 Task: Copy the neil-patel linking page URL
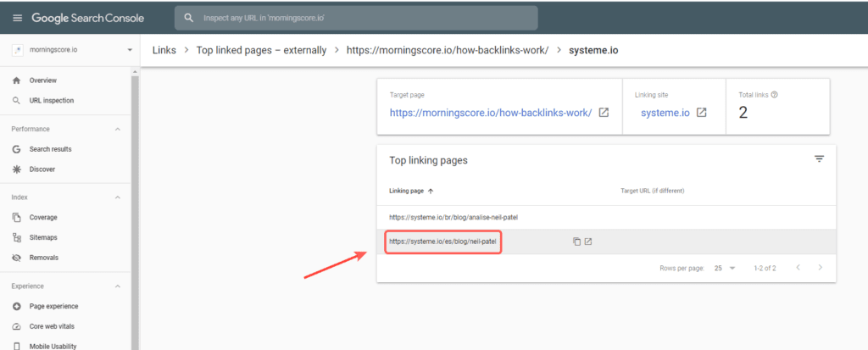pyautogui.click(x=576, y=242)
